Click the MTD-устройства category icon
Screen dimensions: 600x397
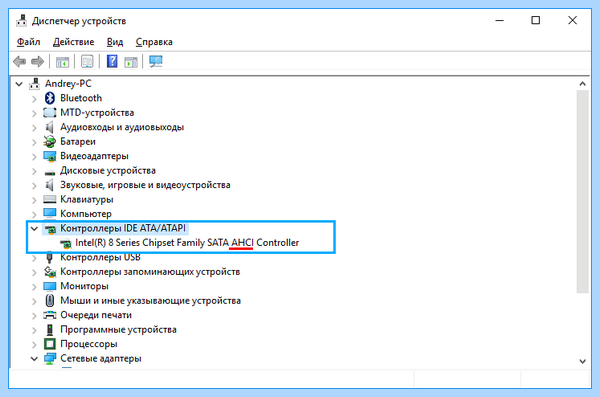[x=50, y=113]
